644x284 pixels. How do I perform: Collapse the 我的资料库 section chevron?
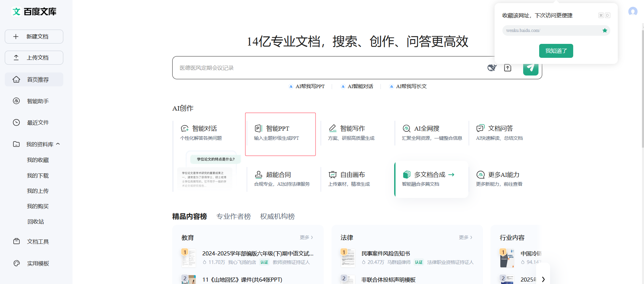click(58, 144)
